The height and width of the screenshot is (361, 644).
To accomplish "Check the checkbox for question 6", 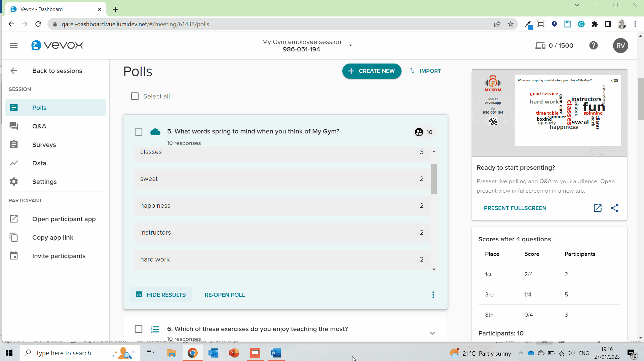I will [x=139, y=329].
